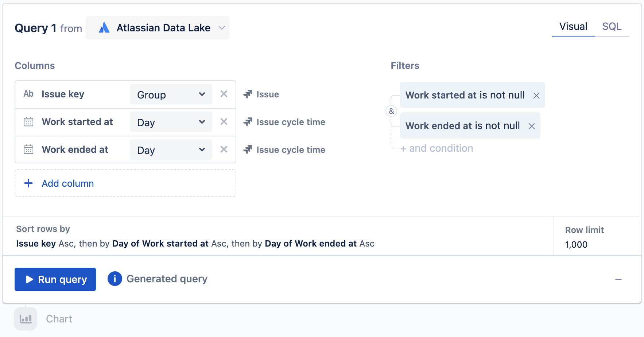This screenshot has height=337, width=644.
Task: Add a new column
Action: tap(67, 183)
